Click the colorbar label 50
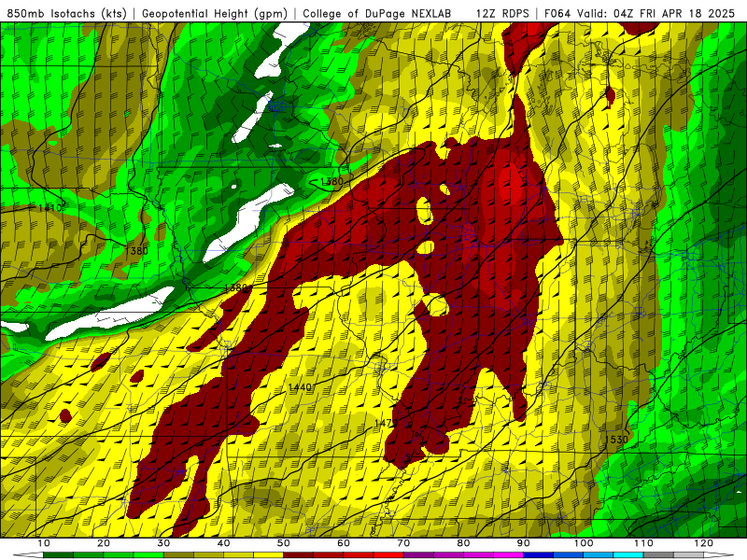Viewport: 747px width, 560px height. [284, 543]
